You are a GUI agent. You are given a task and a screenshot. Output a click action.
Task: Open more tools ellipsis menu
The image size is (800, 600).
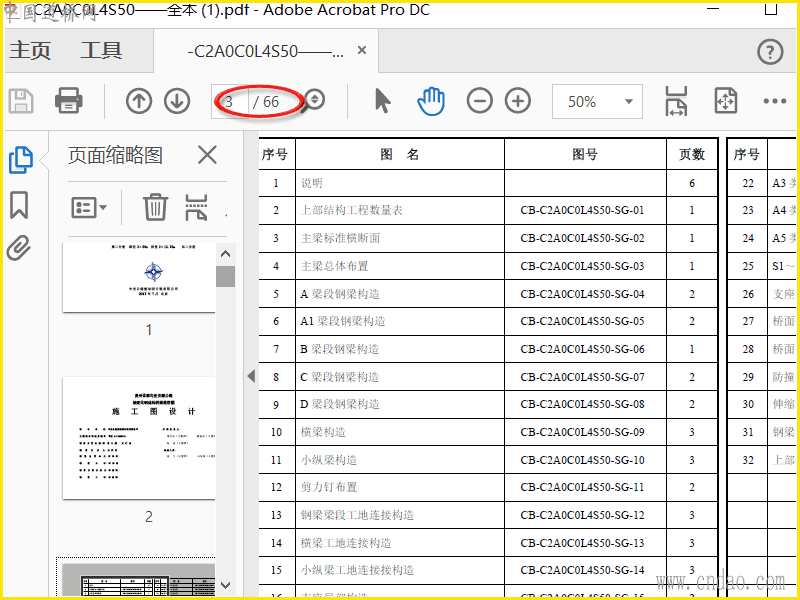pyautogui.click(x=774, y=101)
